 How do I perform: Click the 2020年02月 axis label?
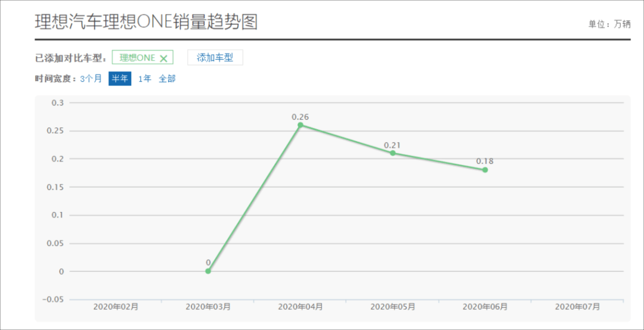coord(116,307)
